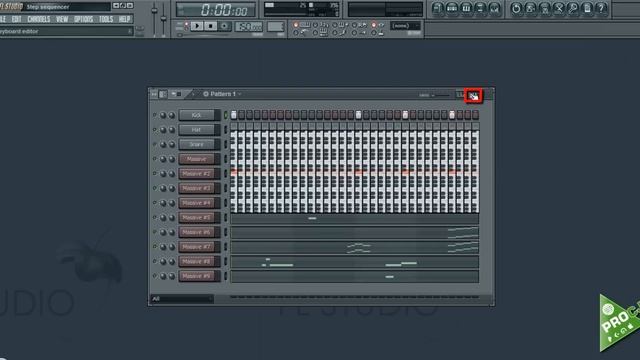
Task: Open the piano roll view toolbar icon
Action: pos(466,8)
